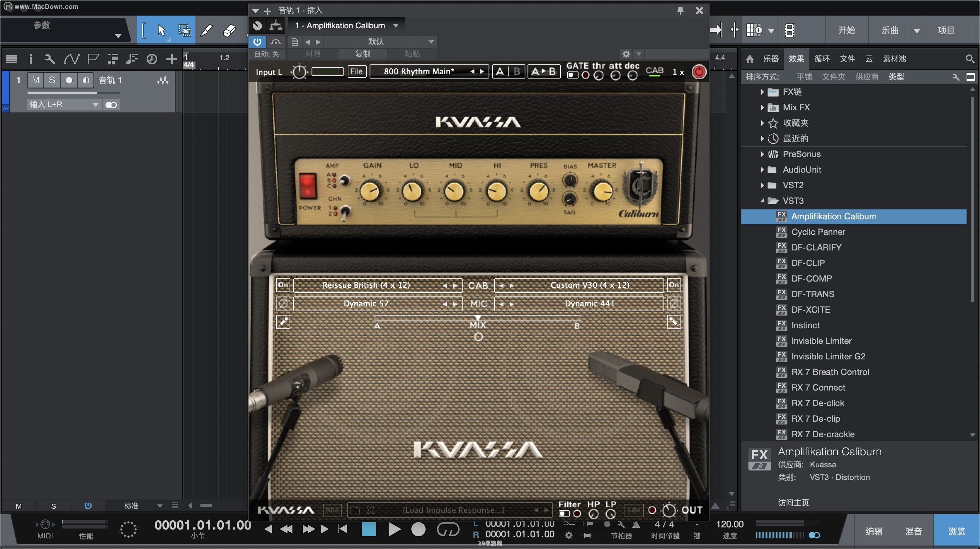Collapse the VST3 folder
Image resolution: width=980 pixels, height=549 pixels.
(762, 201)
